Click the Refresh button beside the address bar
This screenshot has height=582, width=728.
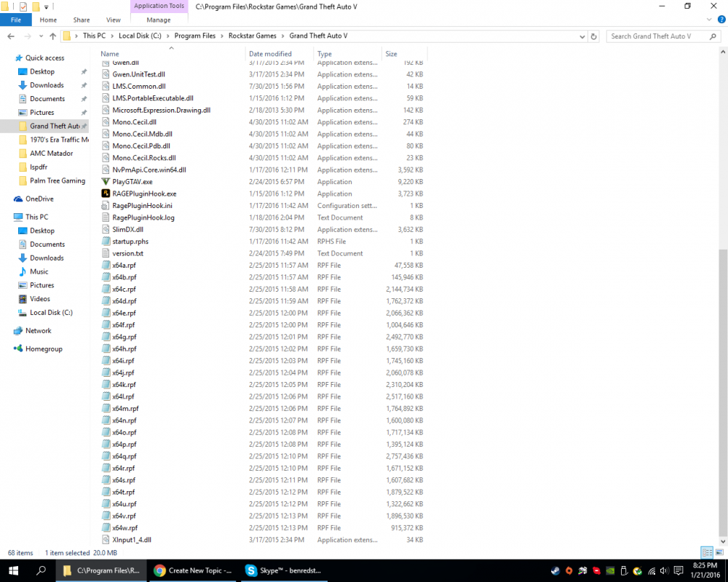point(595,35)
